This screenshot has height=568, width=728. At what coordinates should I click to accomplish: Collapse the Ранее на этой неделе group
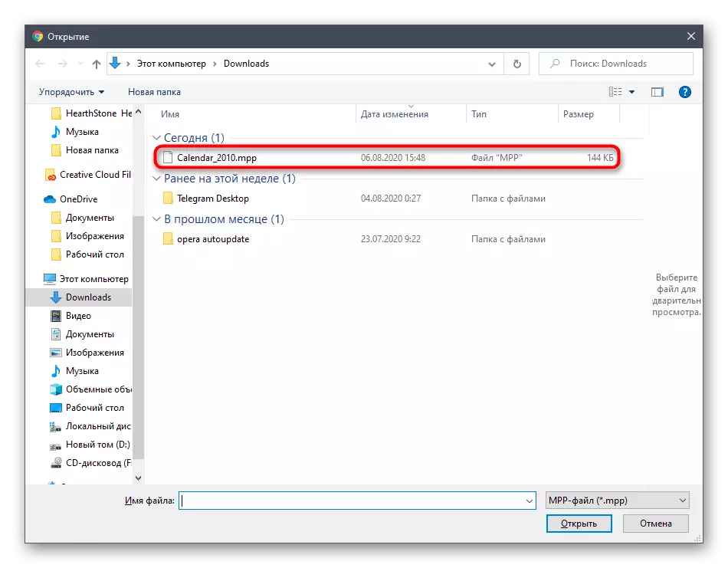(156, 179)
